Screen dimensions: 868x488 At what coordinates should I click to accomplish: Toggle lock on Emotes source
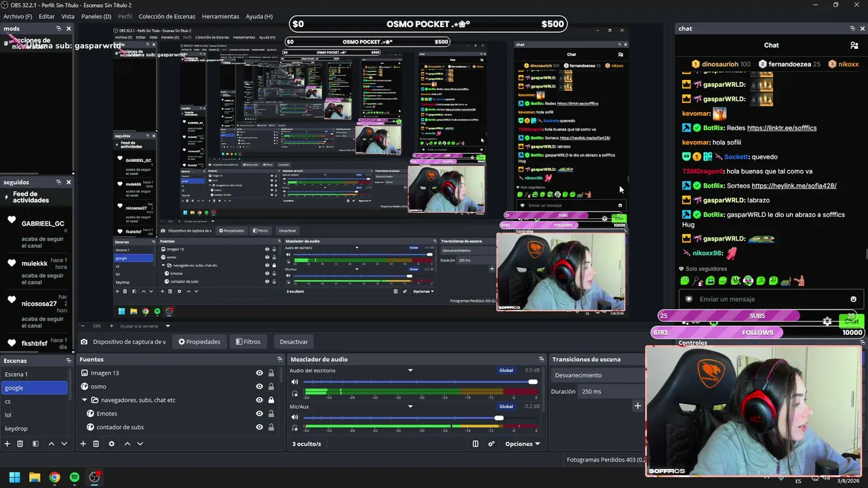click(271, 413)
